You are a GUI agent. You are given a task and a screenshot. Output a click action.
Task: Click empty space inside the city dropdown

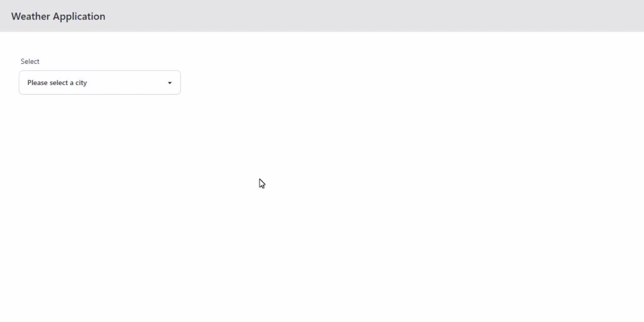click(x=128, y=82)
